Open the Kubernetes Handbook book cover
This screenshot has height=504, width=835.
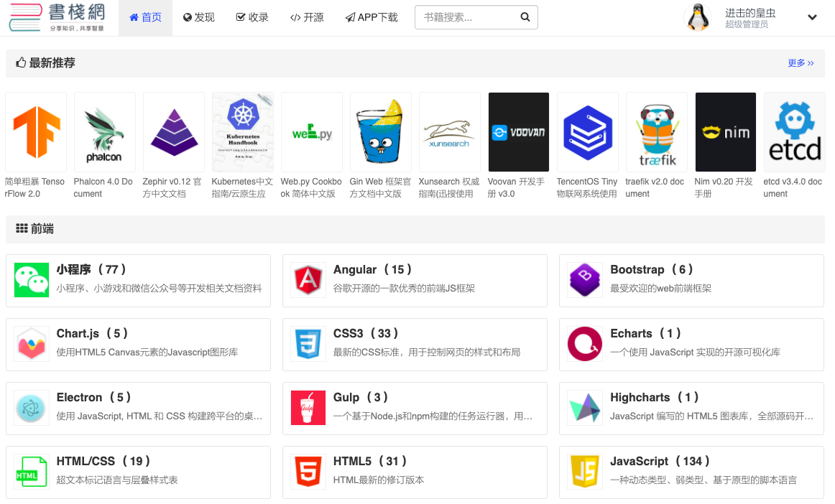click(x=243, y=131)
